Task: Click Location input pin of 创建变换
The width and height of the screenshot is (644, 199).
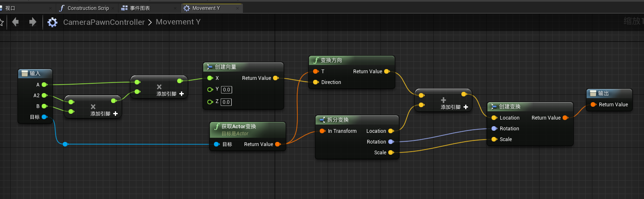Action: (494, 117)
